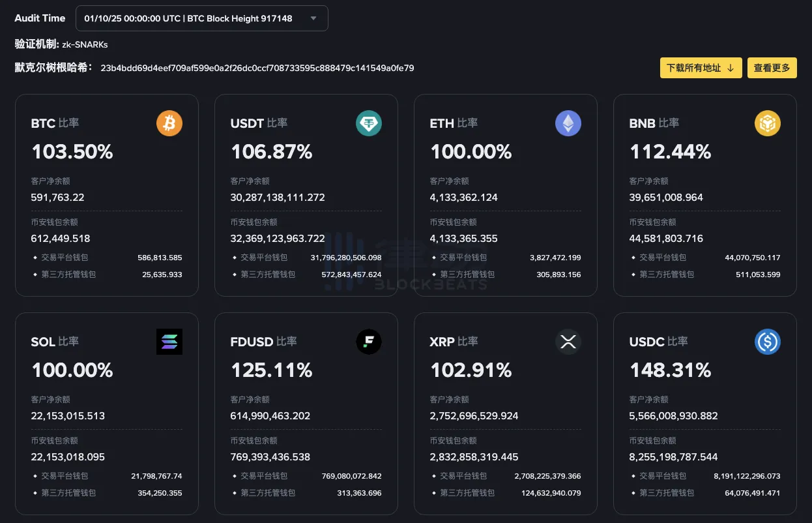Click the Ethereum diamond icon
812x523 pixels.
[568, 123]
